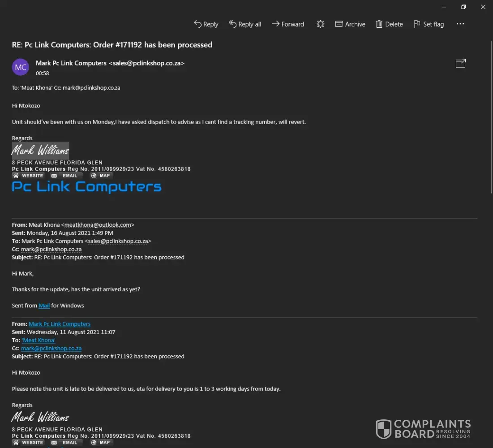
Task: Open the blue Mail link
Action: 44,306
